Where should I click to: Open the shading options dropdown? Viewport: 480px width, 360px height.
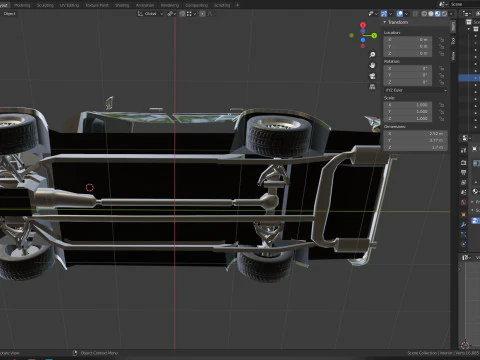coord(451,14)
